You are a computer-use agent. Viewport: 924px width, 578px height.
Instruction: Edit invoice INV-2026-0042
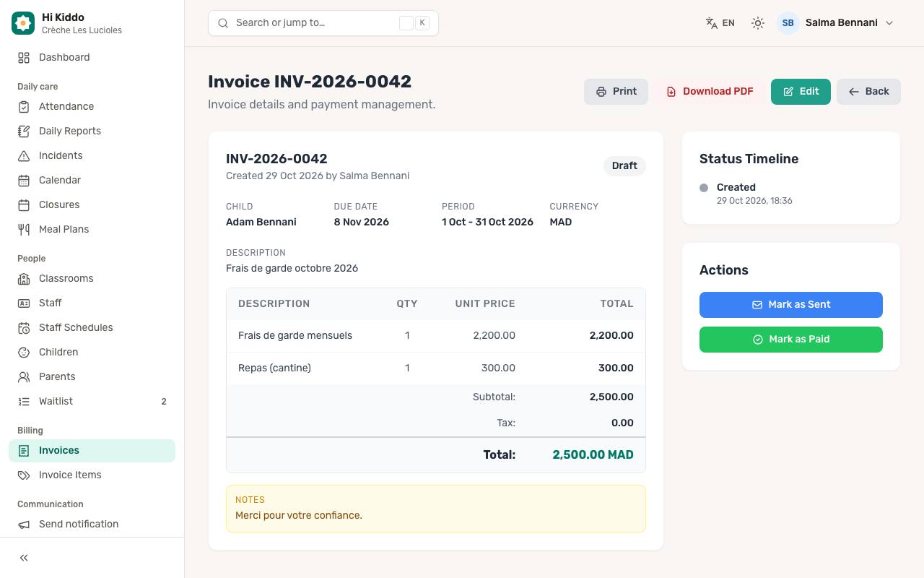click(x=801, y=92)
